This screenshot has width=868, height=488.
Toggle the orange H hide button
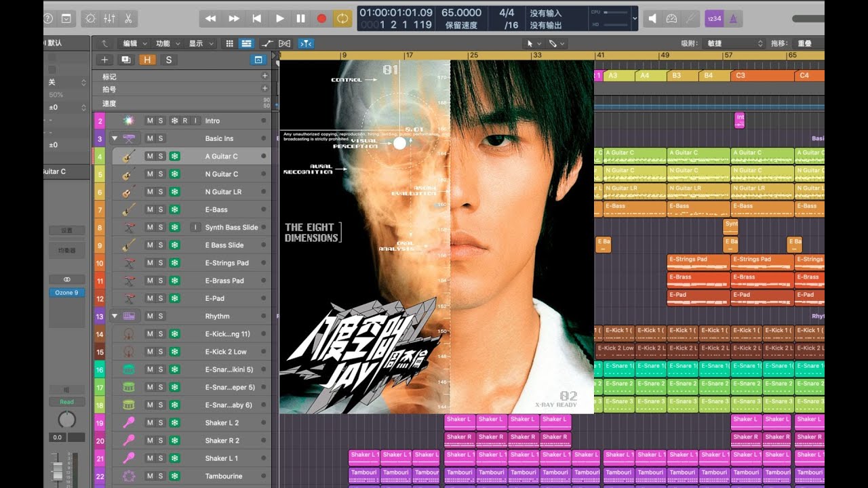(x=147, y=60)
